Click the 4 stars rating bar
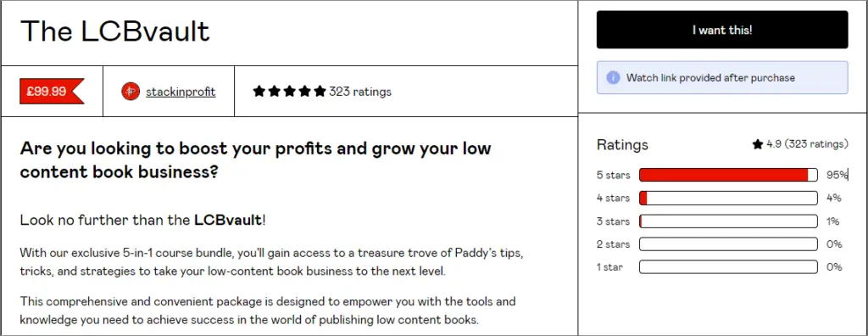This screenshot has height=336, width=868. (728, 198)
